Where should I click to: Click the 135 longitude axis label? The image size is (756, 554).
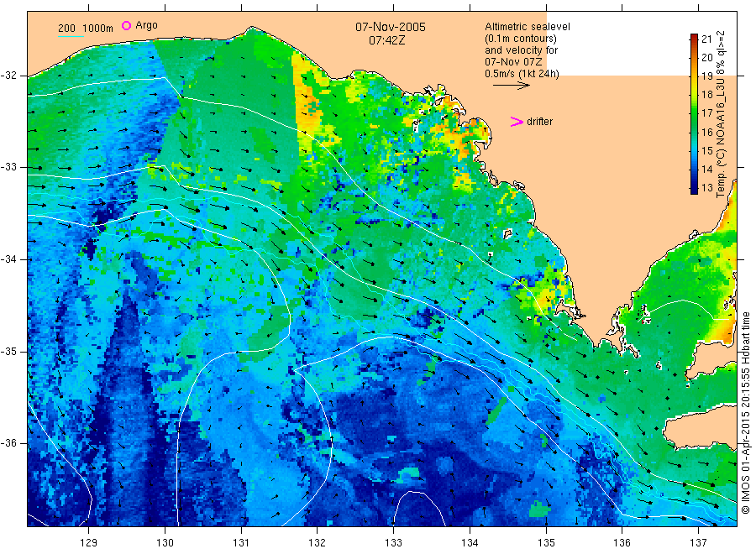[546, 543]
